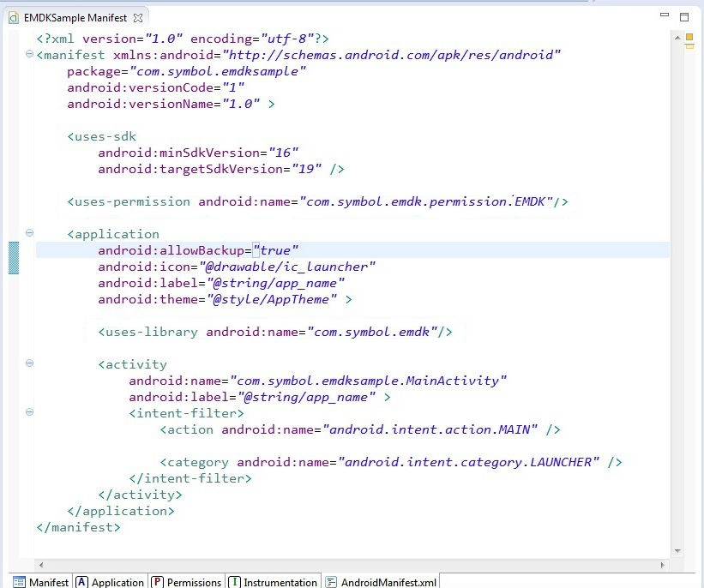Click the yellow warning marker in the overview ruler
The image size is (704, 588).
[689, 38]
